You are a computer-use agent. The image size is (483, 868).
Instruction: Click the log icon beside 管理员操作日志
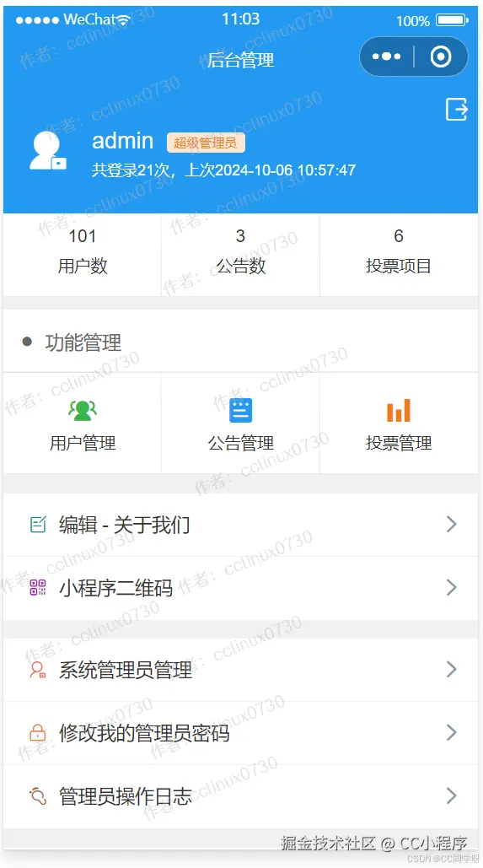(38, 796)
